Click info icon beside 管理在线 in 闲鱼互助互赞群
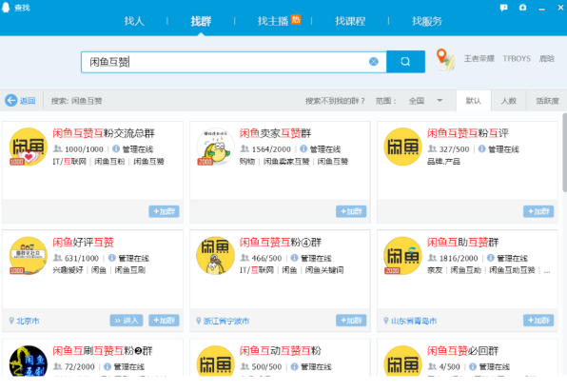This screenshot has height=392, width=567. pos(491,258)
